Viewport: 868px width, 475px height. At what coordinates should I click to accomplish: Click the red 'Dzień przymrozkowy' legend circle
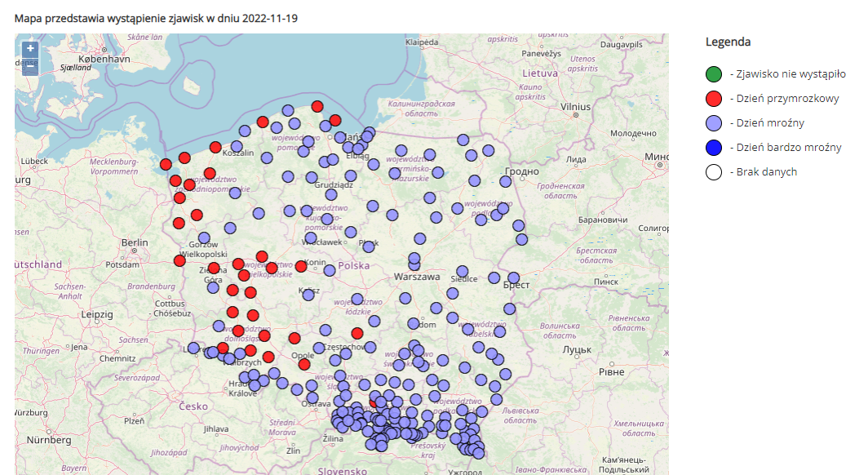[714, 99]
